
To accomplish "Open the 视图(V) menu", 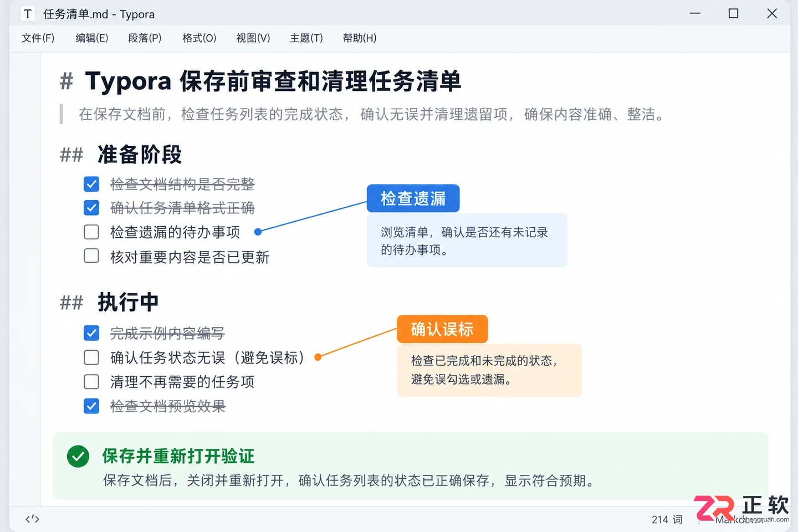I will click(x=253, y=38).
